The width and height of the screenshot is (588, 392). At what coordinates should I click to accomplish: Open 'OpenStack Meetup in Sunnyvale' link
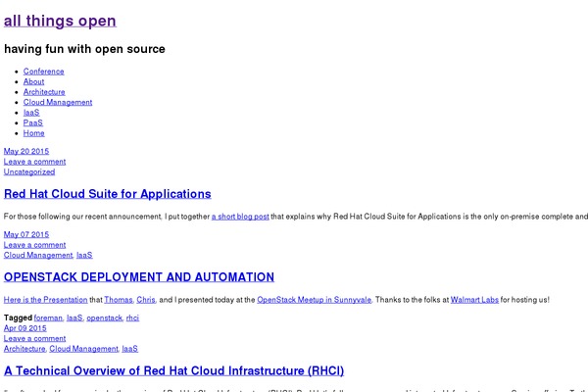click(x=314, y=300)
